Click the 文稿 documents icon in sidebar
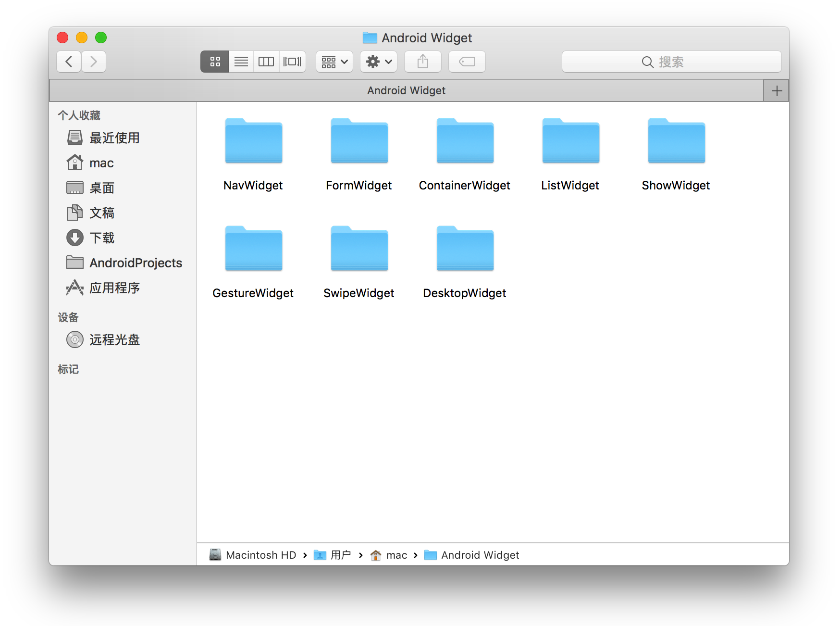840x626 pixels. tap(75, 213)
